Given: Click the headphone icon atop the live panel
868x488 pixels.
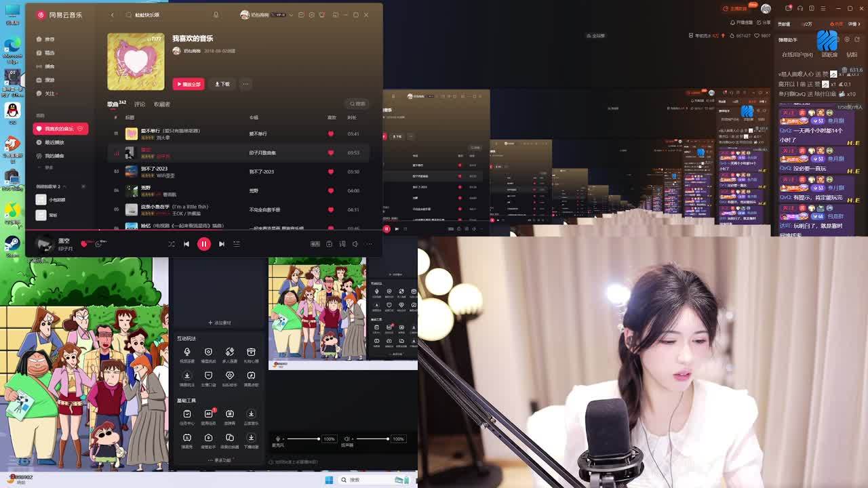Looking at the screenshot, I should tap(800, 8).
